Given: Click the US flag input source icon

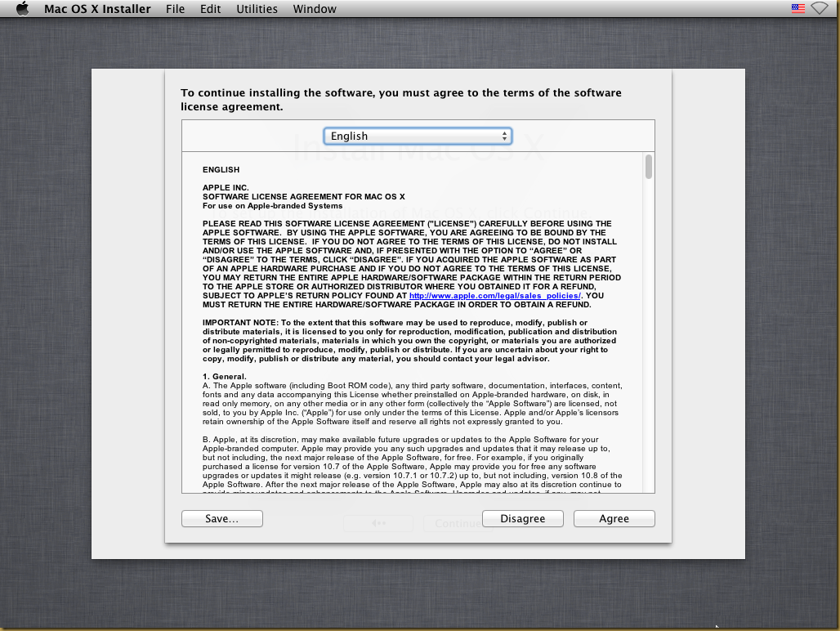Looking at the screenshot, I should (x=798, y=8).
